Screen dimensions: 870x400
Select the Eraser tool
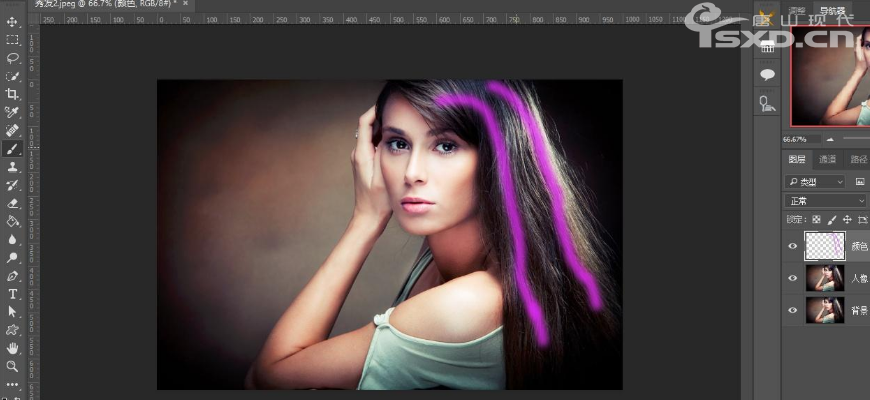(x=13, y=203)
